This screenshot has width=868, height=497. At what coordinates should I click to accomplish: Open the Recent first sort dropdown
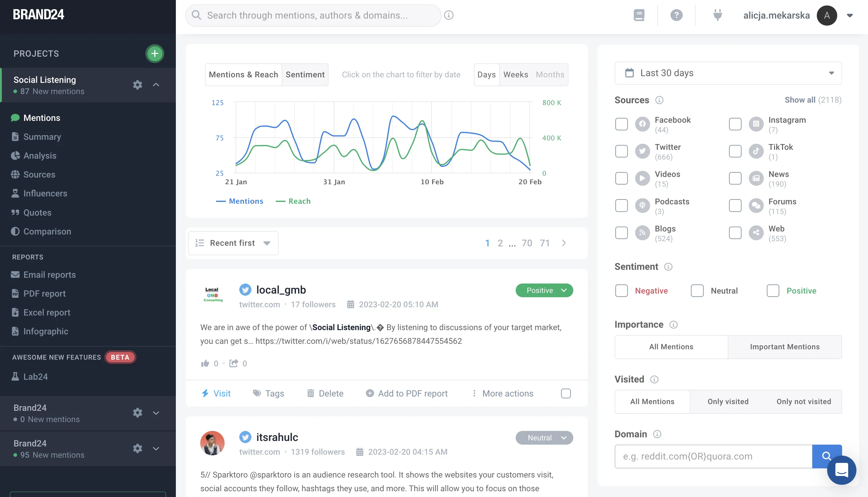coord(233,243)
